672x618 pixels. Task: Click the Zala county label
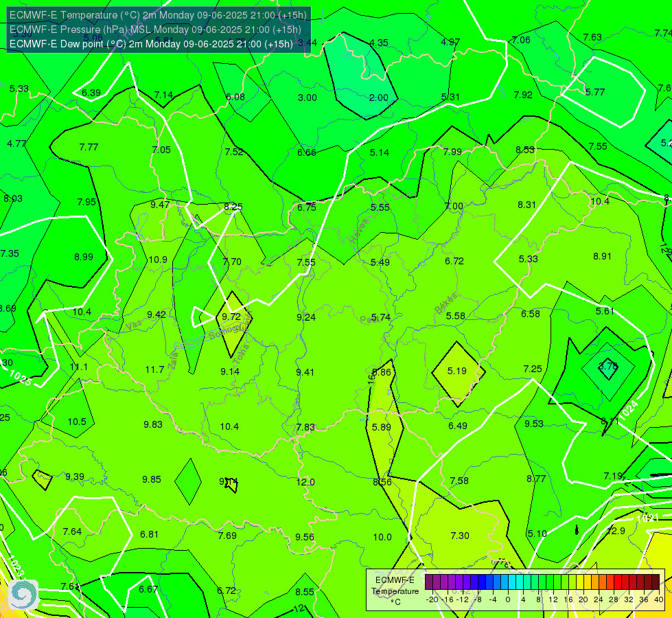(173, 361)
